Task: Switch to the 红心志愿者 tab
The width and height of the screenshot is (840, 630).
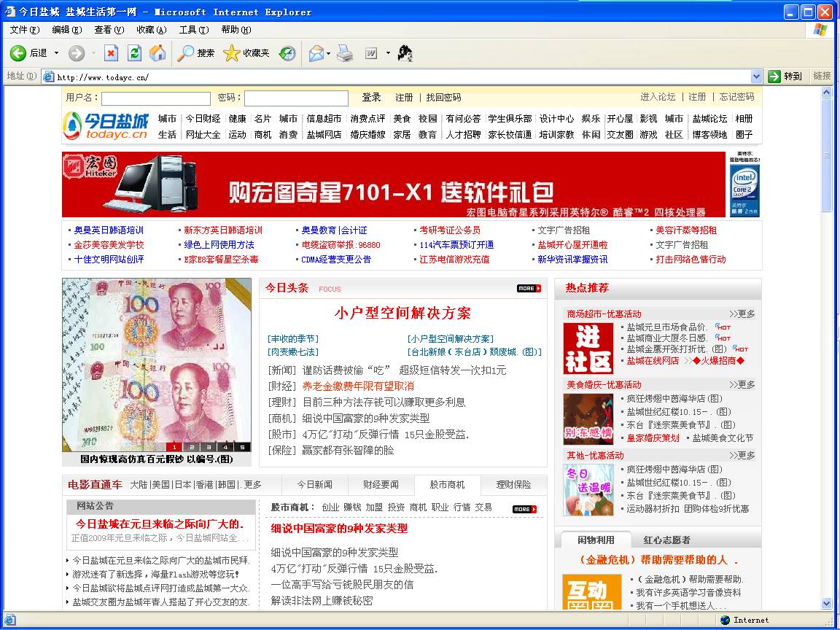Action: [667, 540]
